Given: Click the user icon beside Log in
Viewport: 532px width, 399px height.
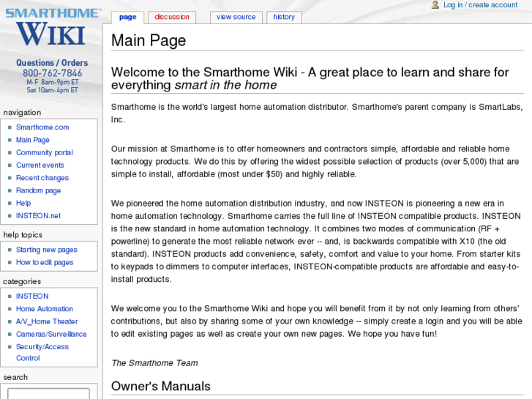Looking at the screenshot, I should click(435, 4).
